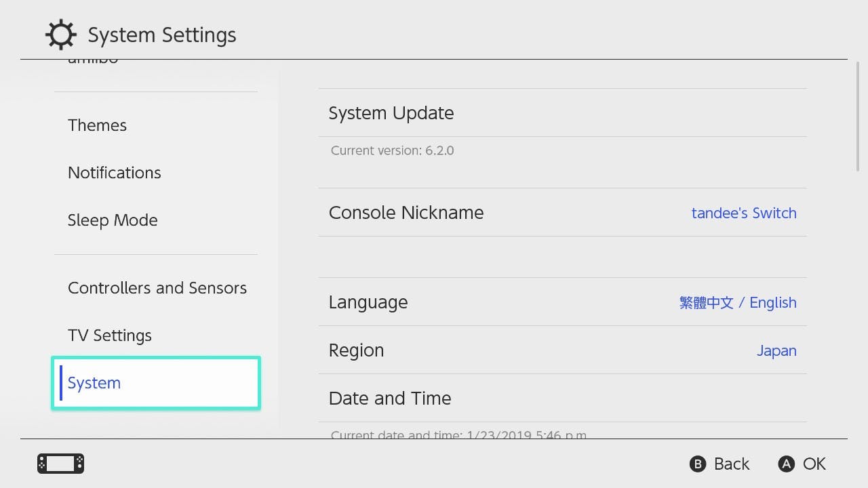
Task: Click the A button icon
Action: click(x=786, y=464)
